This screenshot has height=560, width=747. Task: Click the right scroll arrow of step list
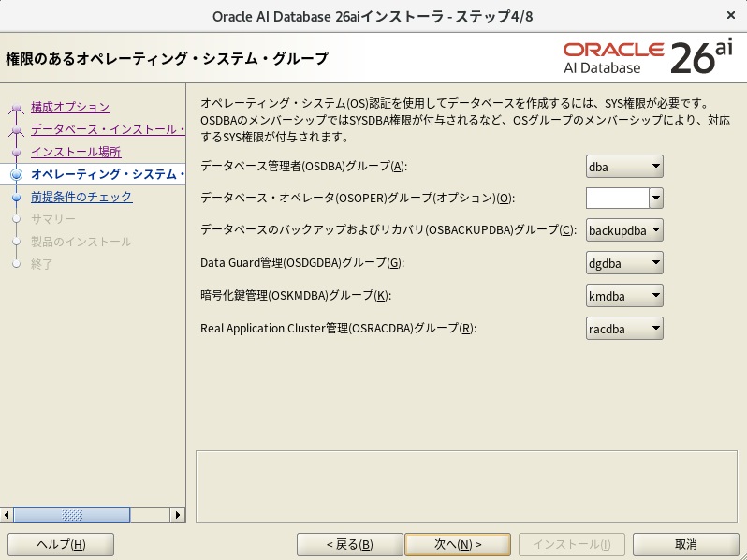coord(178,515)
